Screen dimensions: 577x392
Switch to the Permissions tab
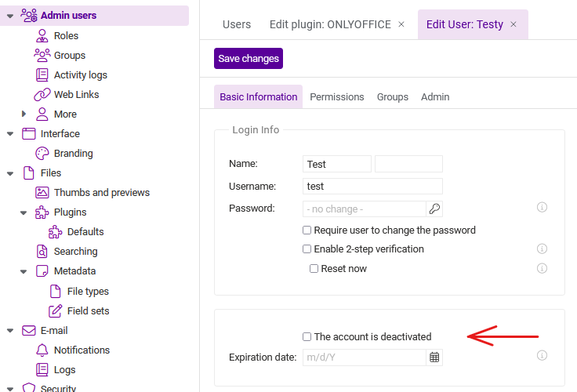[x=336, y=96]
